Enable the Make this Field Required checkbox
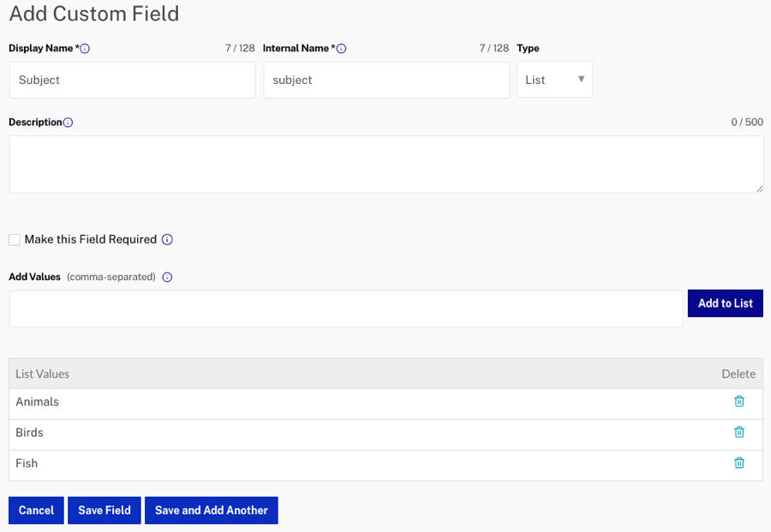This screenshot has width=771, height=532. 14,240
